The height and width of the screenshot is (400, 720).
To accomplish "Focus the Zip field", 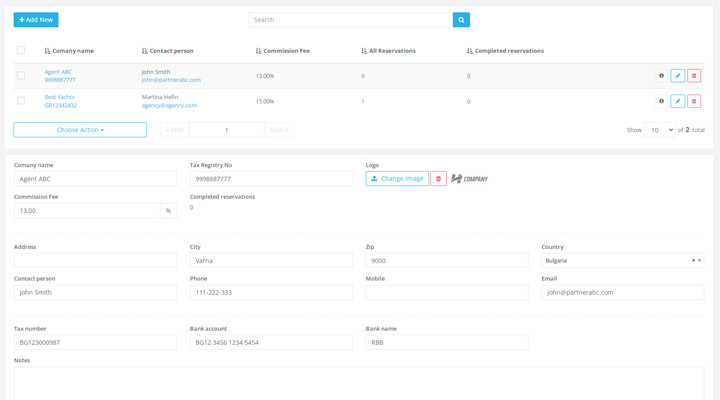I will pos(447,260).
